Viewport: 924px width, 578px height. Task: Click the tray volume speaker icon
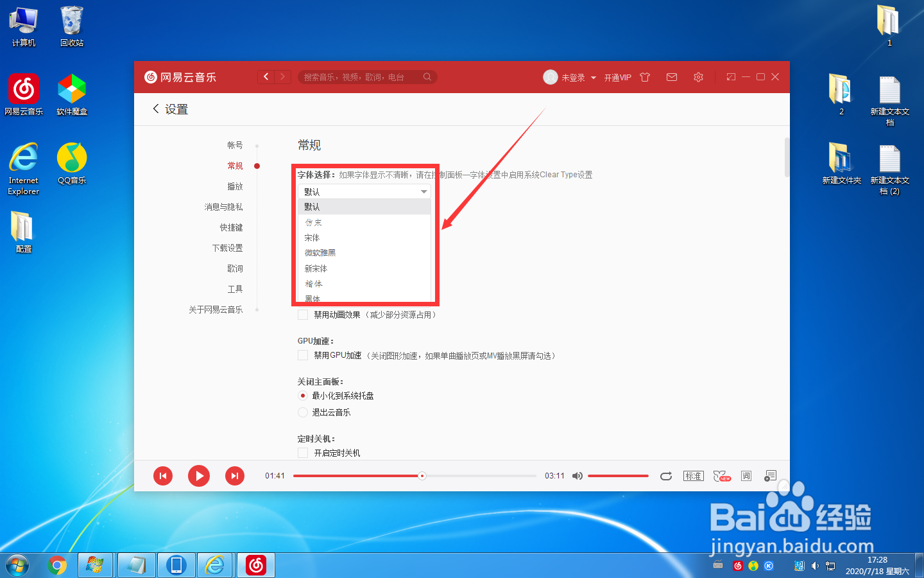(815, 566)
